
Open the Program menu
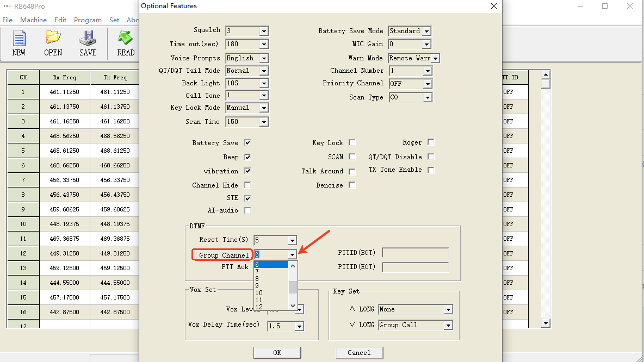[x=88, y=20]
